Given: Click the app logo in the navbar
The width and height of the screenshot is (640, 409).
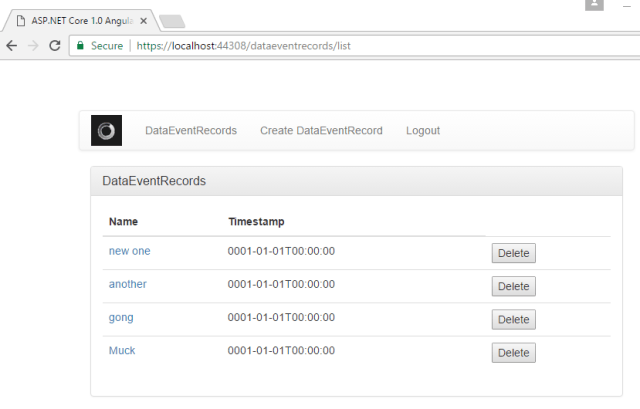Looking at the screenshot, I should [106, 131].
